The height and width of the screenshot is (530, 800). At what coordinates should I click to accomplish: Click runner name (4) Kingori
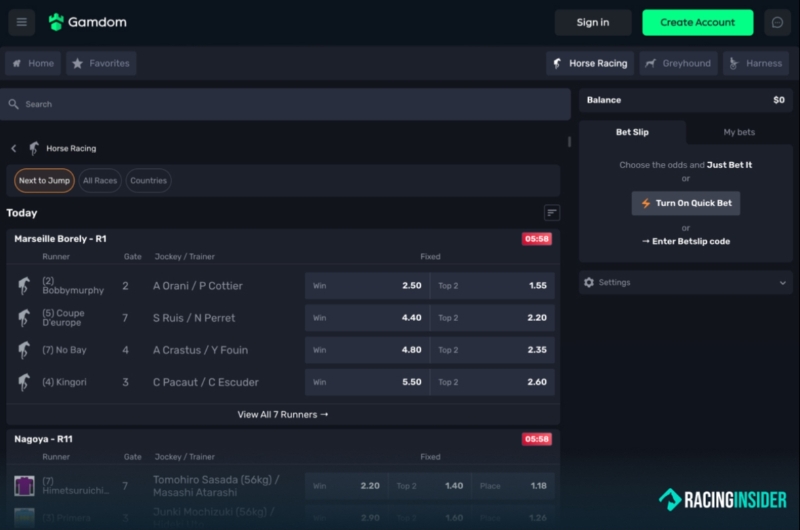[x=64, y=382]
